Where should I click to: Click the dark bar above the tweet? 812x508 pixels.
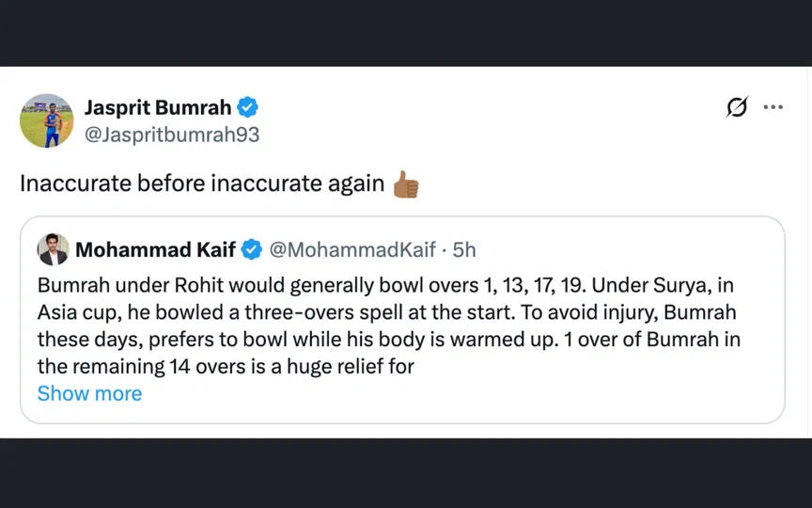pyautogui.click(x=406, y=33)
